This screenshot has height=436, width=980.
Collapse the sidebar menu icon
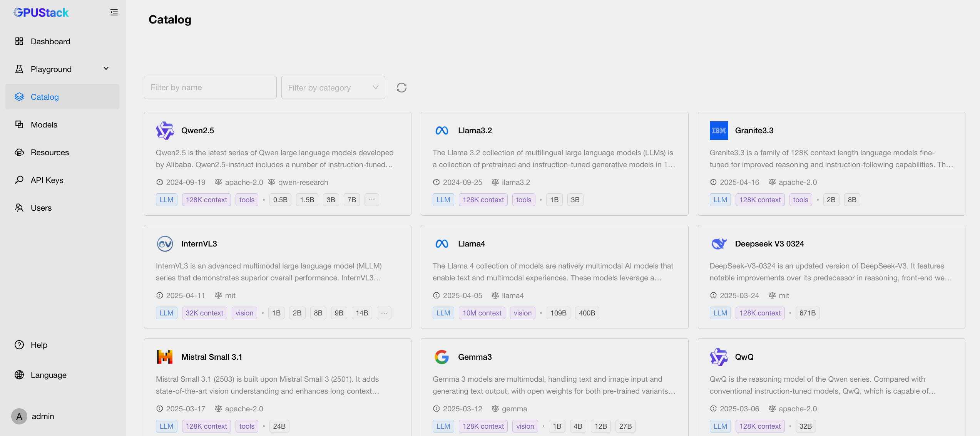pos(114,12)
